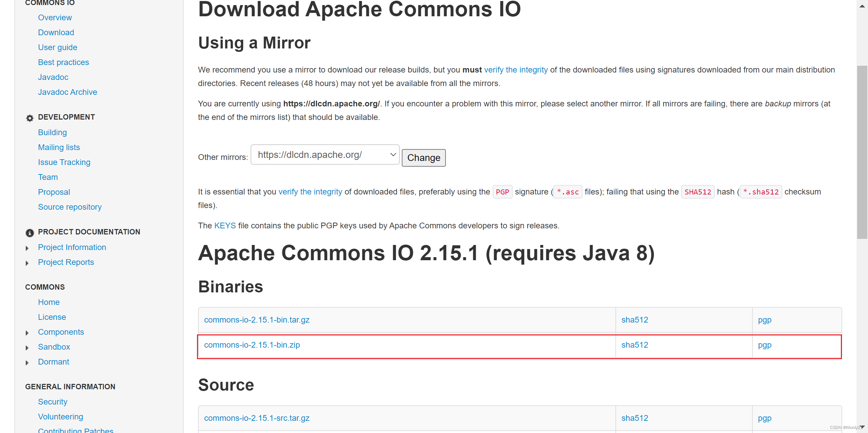This screenshot has height=433, width=868.
Task: Click the info icon beside PROJECT DOCUMENTATION
Action: click(x=29, y=233)
